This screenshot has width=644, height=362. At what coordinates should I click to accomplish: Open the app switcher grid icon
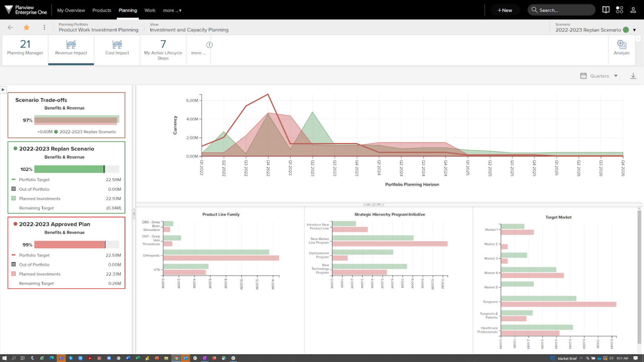click(619, 9)
